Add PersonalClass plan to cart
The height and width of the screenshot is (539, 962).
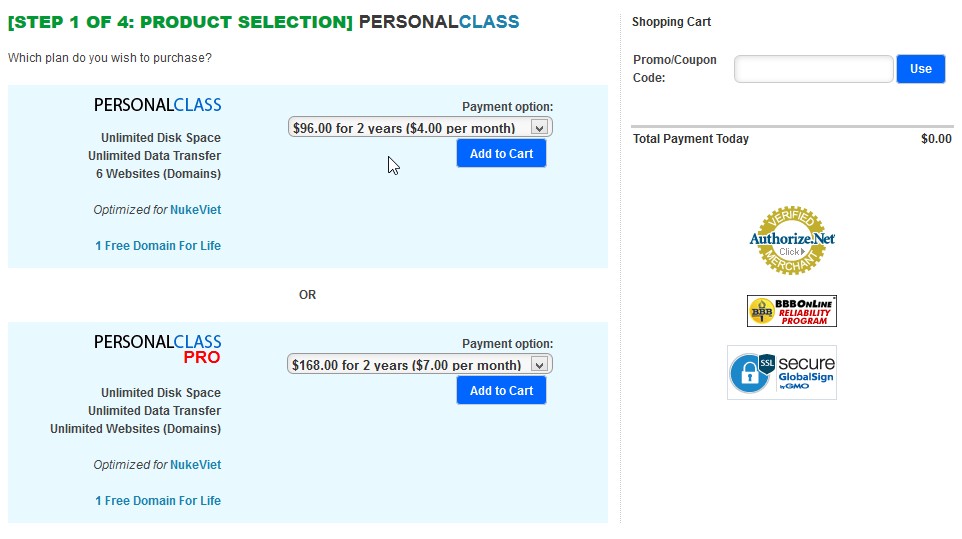pyautogui.click(x=501, y=153)
